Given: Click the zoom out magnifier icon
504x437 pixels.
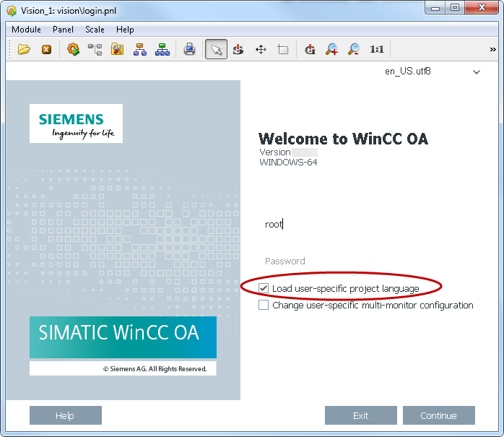Looking at the screenshot, I should [354, 49].
